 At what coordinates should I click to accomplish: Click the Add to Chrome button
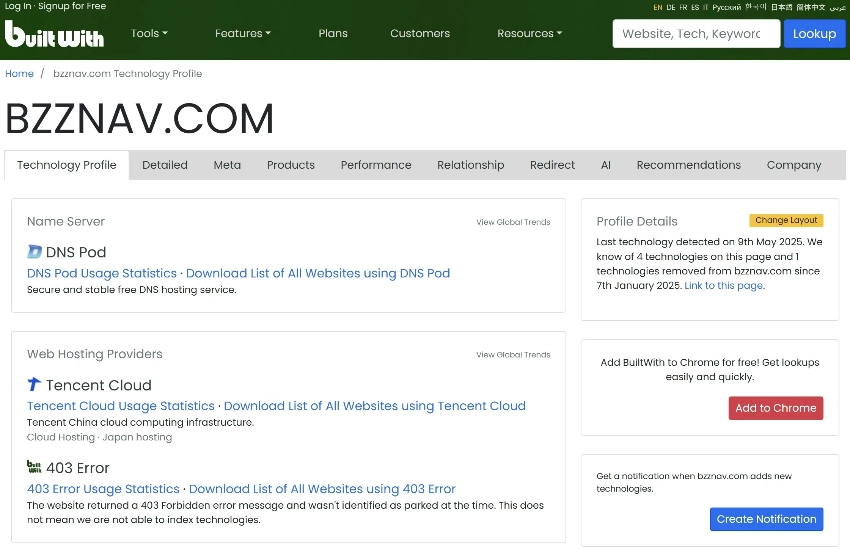point(776,408)
